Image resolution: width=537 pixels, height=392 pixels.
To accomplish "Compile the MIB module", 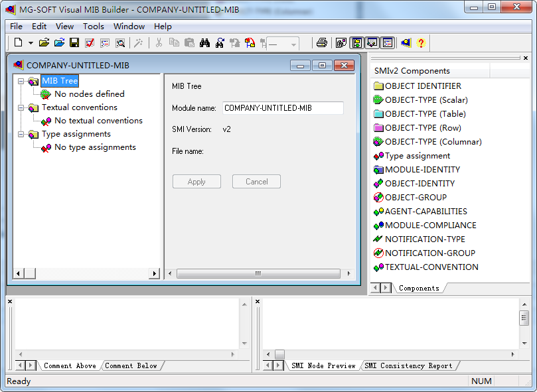I will pos(88,42).
